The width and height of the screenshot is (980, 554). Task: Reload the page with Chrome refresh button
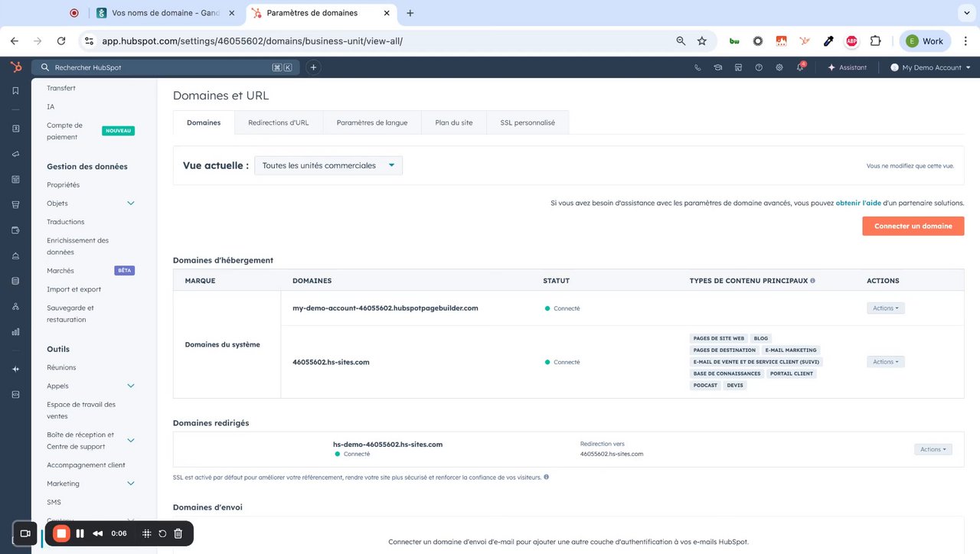(61, 41)
